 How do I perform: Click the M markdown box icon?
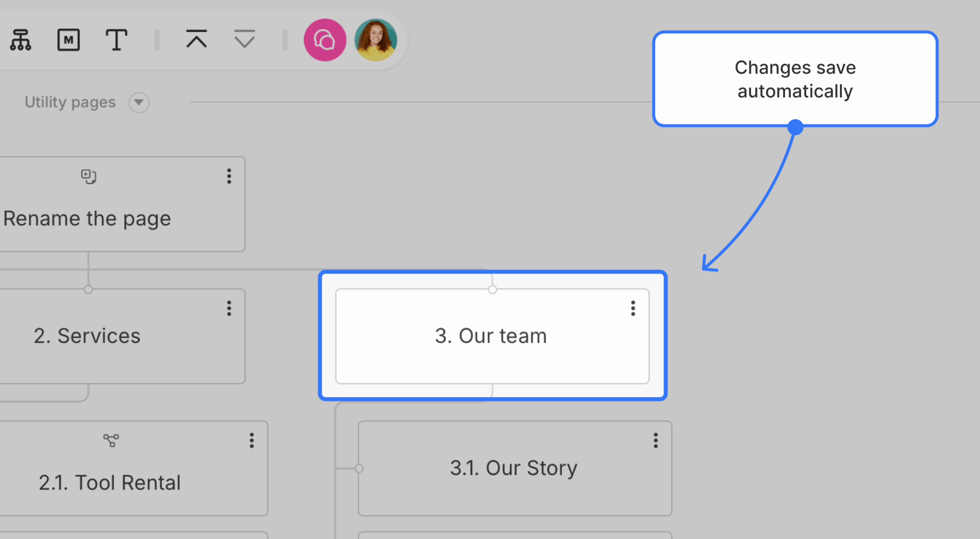69,40
